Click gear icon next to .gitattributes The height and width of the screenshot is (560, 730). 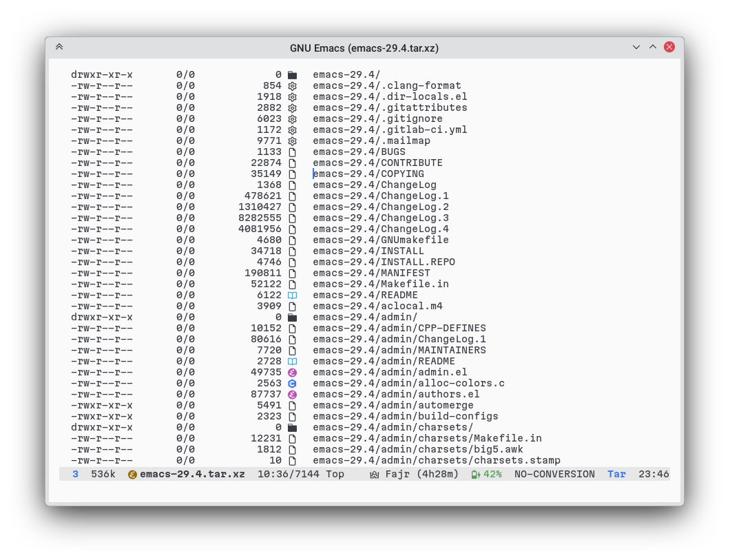click(293, 108)
